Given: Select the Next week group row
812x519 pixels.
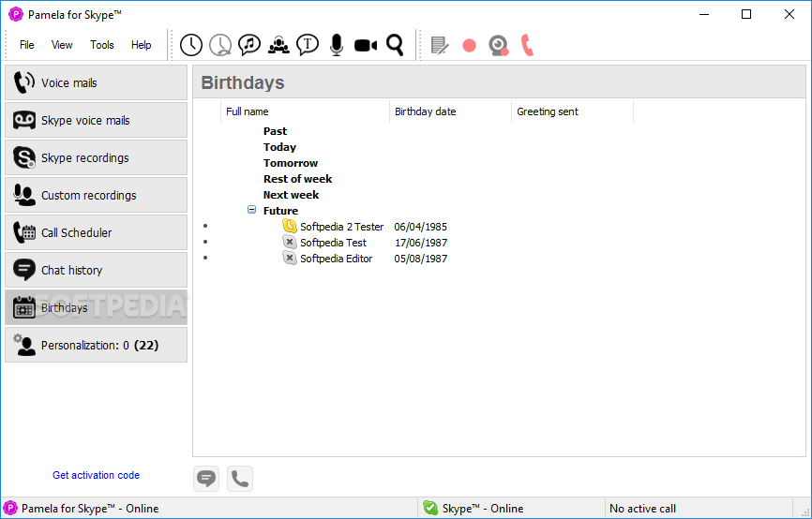Looking at the screenshot, I should pos(291,195).
